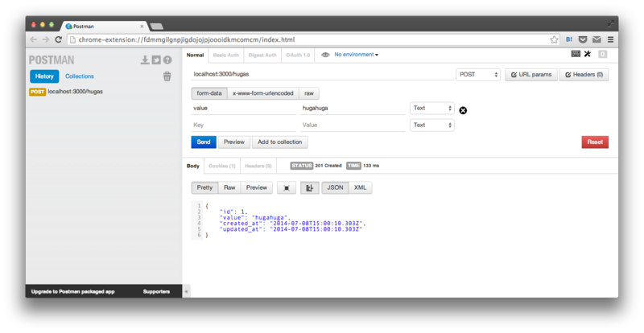This screenshot has height=333, width=644.
Task: Click the Hatena B! extension icon
Action: click(569, 39)
